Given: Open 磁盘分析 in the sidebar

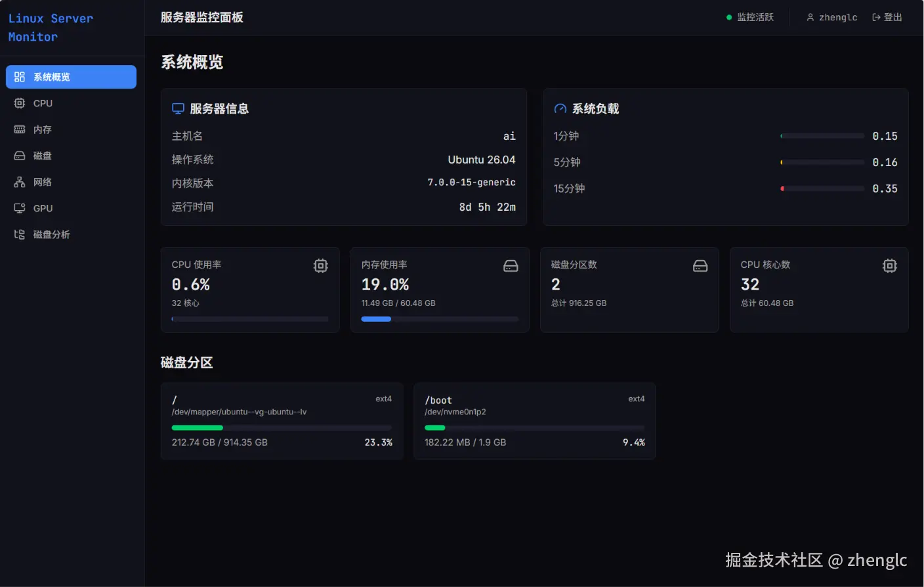Looking at the screenshot, I should tap(71, 234).
